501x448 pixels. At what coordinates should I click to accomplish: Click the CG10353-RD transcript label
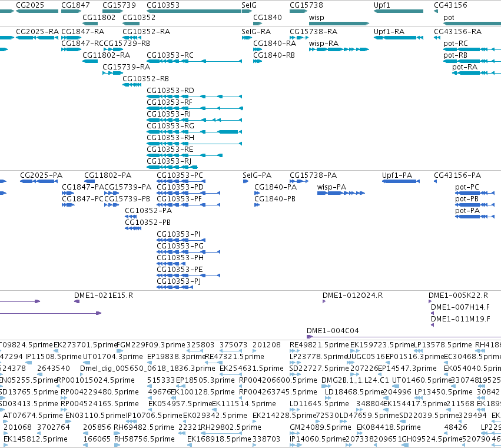click(x=170, y=91)
